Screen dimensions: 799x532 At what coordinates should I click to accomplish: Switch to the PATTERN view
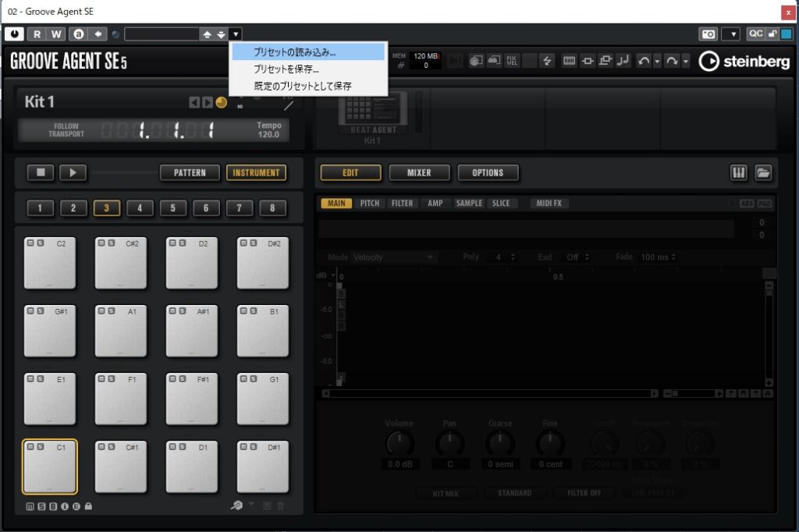190,172
